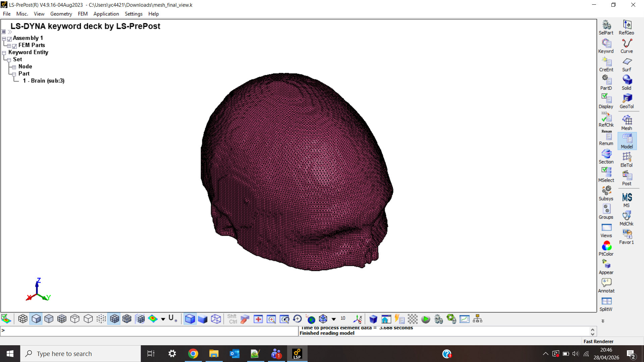The width and height of the screenshot is (644, 362).
Task: Open the Post processing toolbar
Action: coord(627,178)
